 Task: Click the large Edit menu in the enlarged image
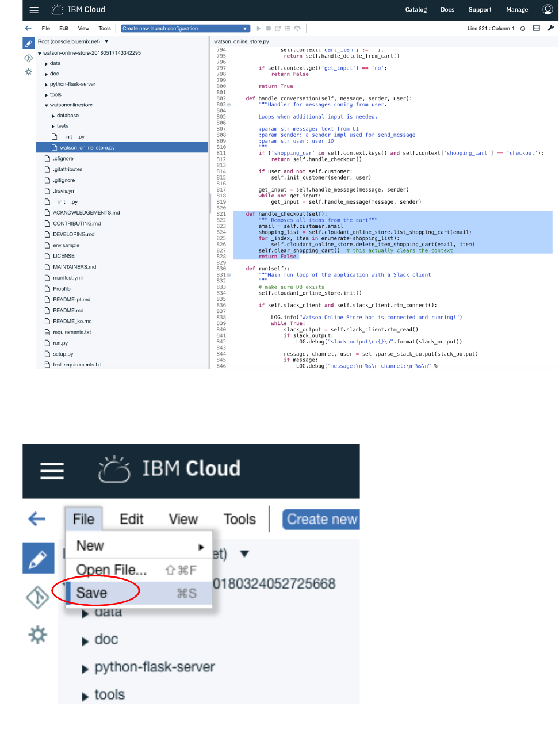(132, 519)
